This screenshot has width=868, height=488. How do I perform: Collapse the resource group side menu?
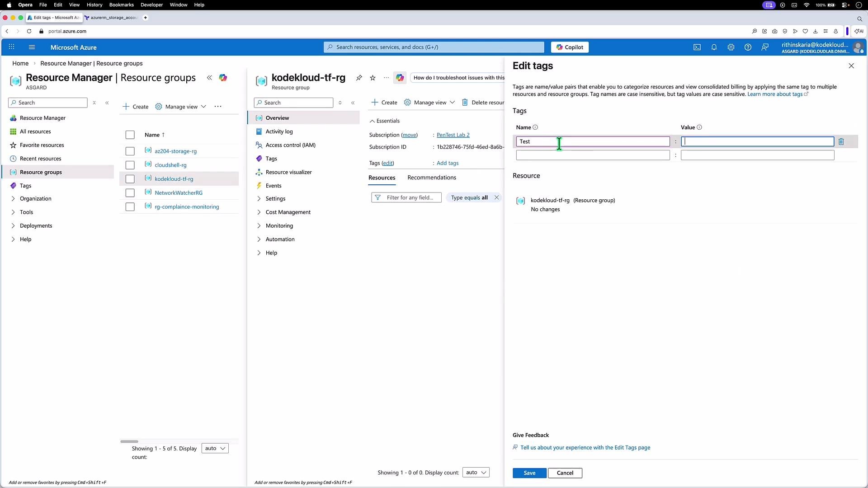pyautogui.click(x=353, y=103)
